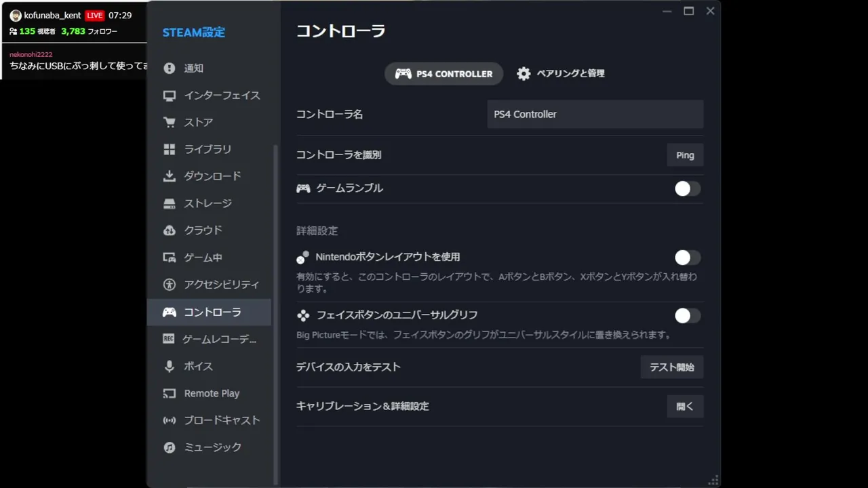
Task: Click the shopping cart icon beside ストア
Action: click(x=170, y=123)
